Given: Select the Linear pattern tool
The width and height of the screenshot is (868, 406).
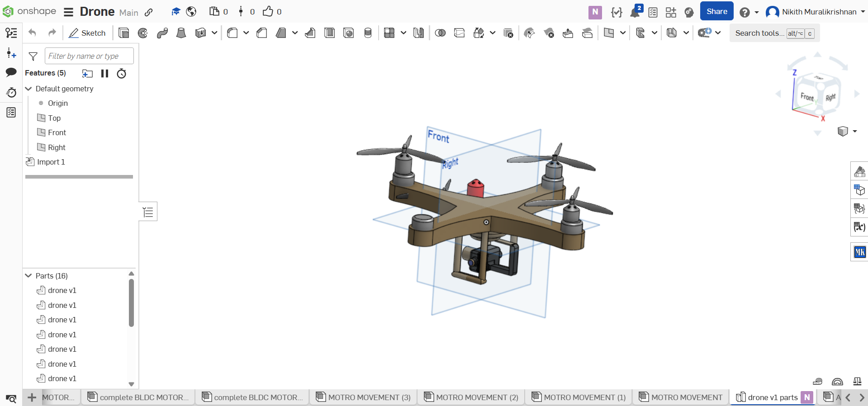Looking at the screenshot, I should tap(389, 33).
